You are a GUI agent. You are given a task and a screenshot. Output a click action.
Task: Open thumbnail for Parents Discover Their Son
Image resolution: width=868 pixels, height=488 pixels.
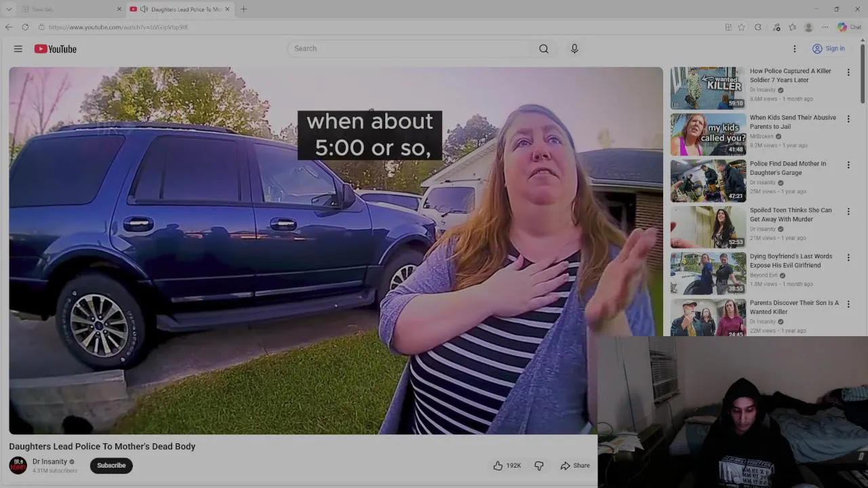pyautogui.click(x=708, y=318)
